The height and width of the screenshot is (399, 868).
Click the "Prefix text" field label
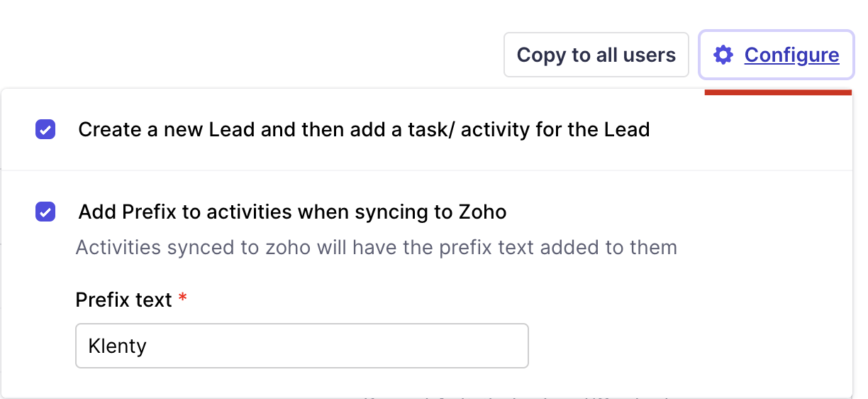(x=123, y=300)
